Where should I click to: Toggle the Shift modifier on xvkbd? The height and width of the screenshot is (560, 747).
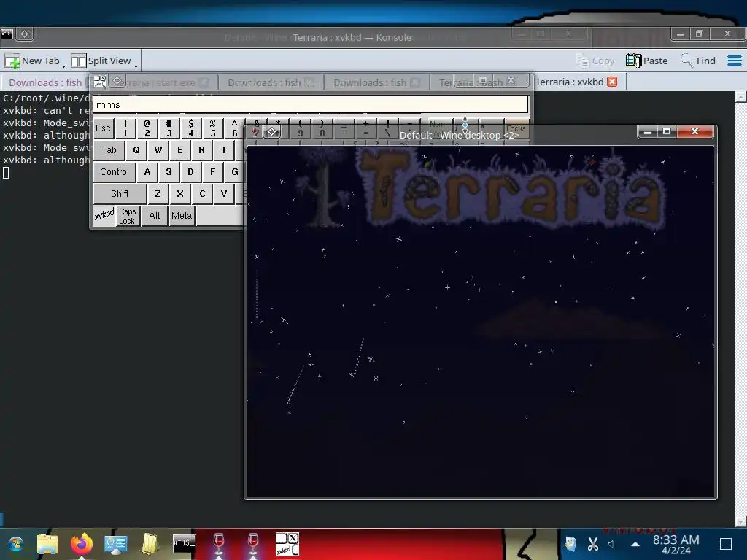pyautogui.click(x=120, y=194)
